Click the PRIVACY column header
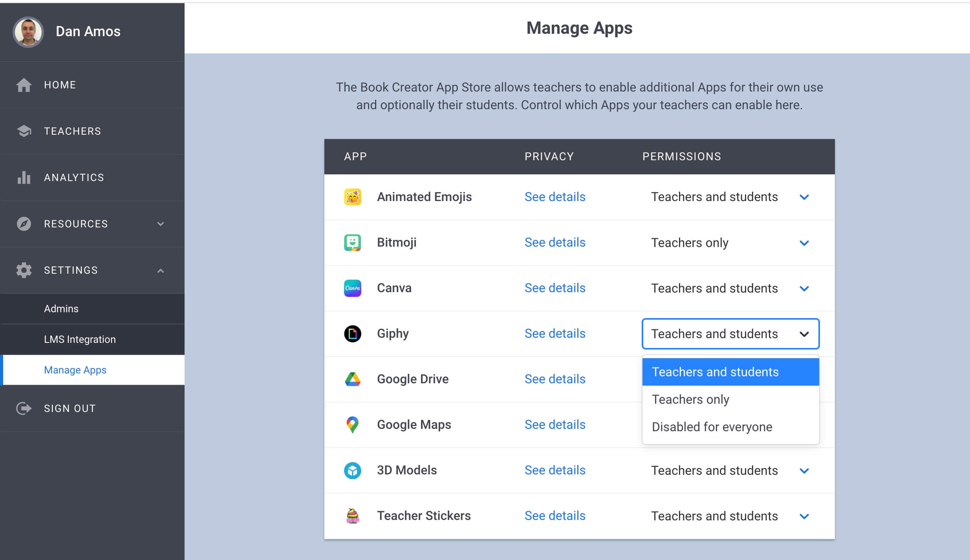Image resolution: width=970 pixels, height=560 pixels. coord(549,157)
